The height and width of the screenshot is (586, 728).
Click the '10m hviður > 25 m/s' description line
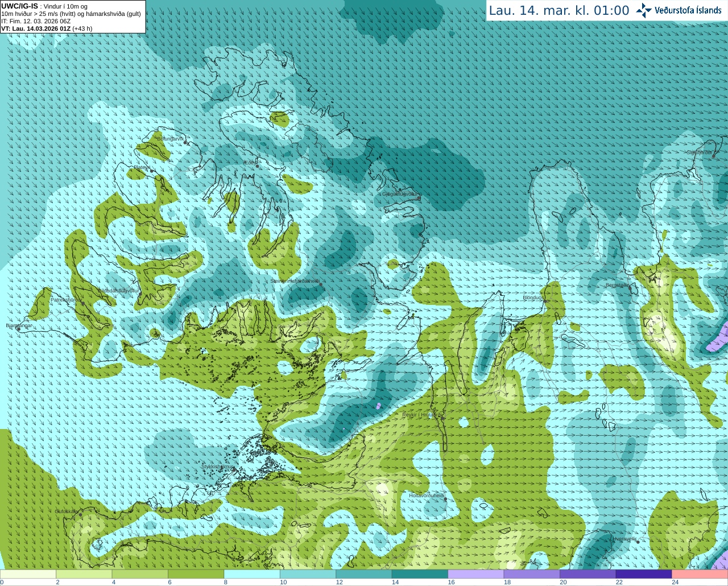[71, 14]
